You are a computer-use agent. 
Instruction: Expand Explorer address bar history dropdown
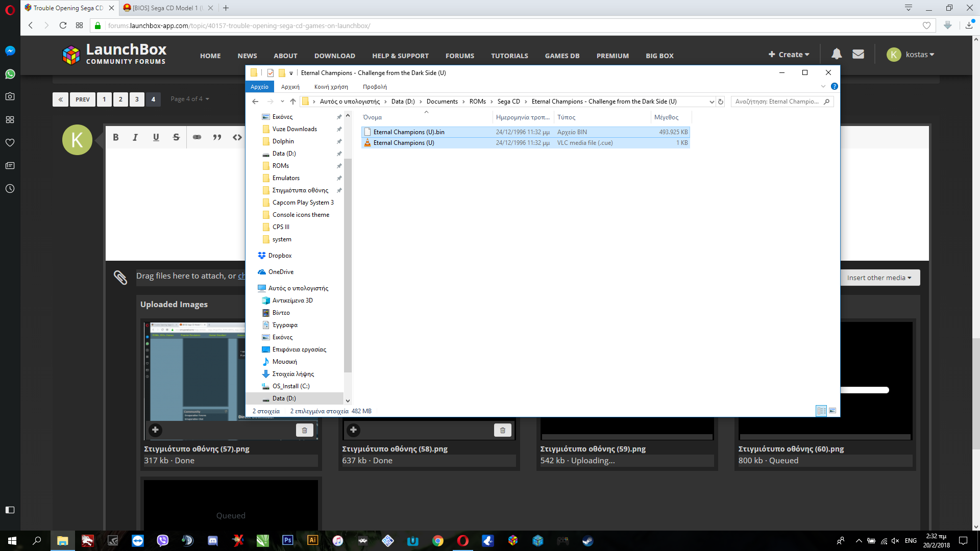[712, 102]
